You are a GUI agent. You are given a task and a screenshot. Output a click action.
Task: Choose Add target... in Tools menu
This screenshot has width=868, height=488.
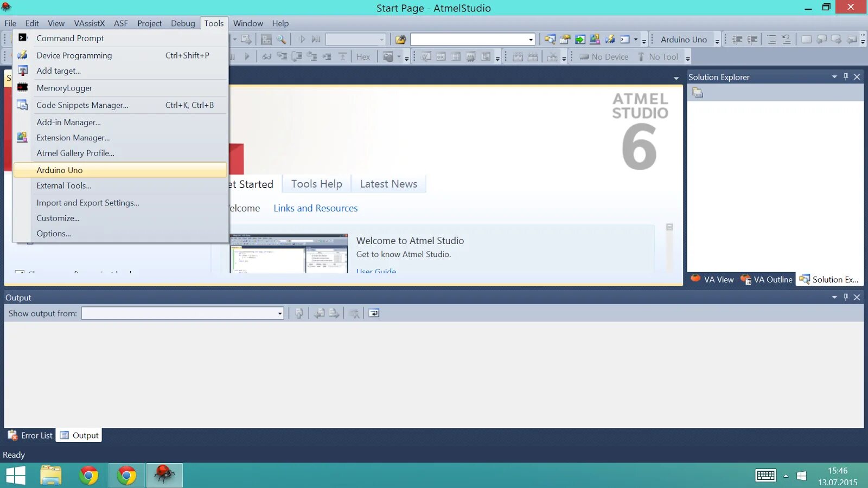[120, 70]
